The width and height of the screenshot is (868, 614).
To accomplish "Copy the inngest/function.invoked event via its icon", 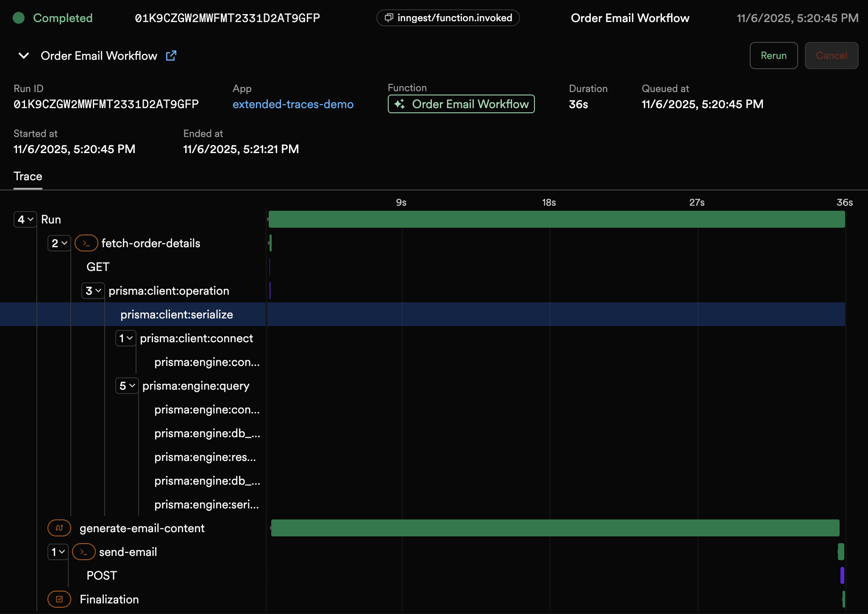I will point(389,18).
